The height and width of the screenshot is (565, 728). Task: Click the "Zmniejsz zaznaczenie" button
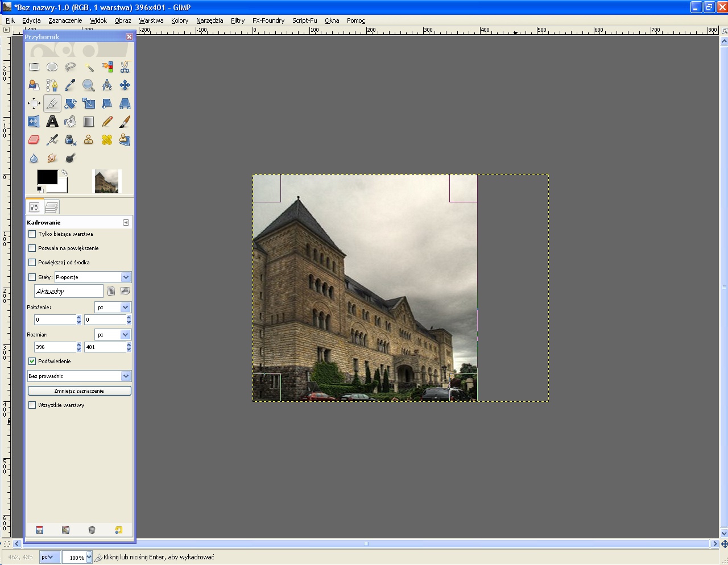point(79,391)
